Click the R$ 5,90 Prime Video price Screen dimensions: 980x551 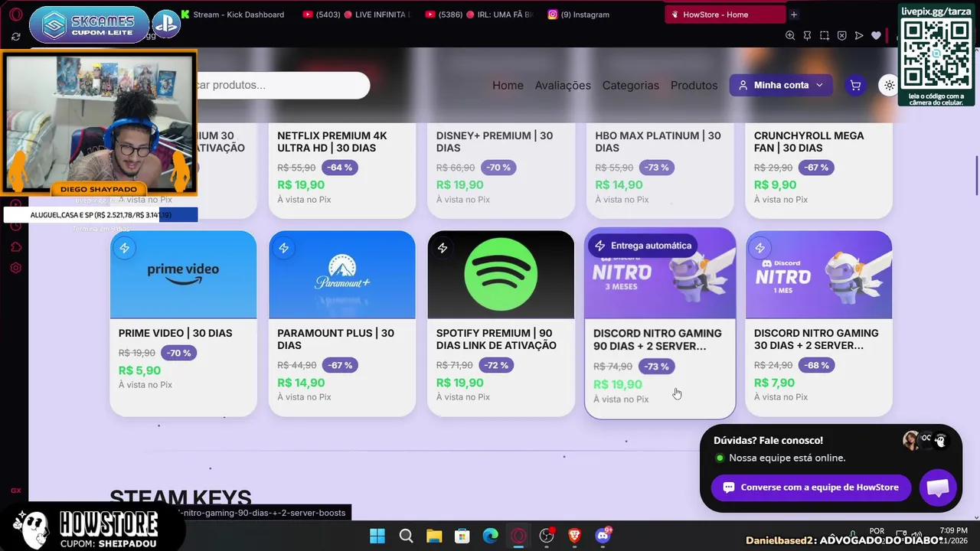139,370
